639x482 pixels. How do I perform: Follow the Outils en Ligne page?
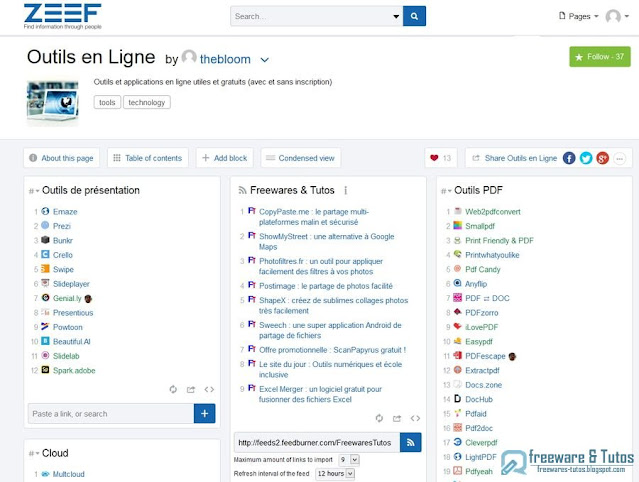pos(599,57)
